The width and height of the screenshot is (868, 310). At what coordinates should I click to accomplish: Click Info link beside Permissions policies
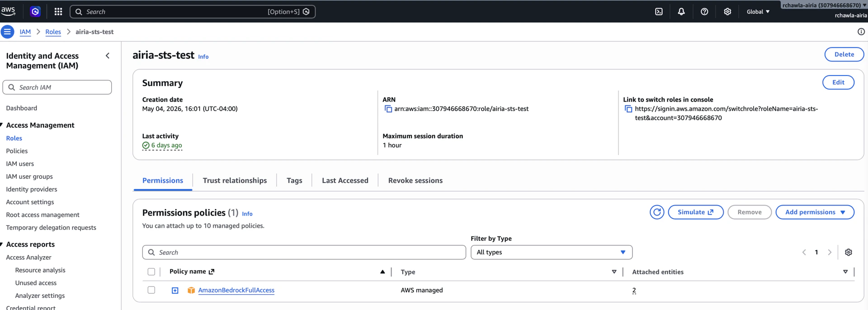coord(247,214)
